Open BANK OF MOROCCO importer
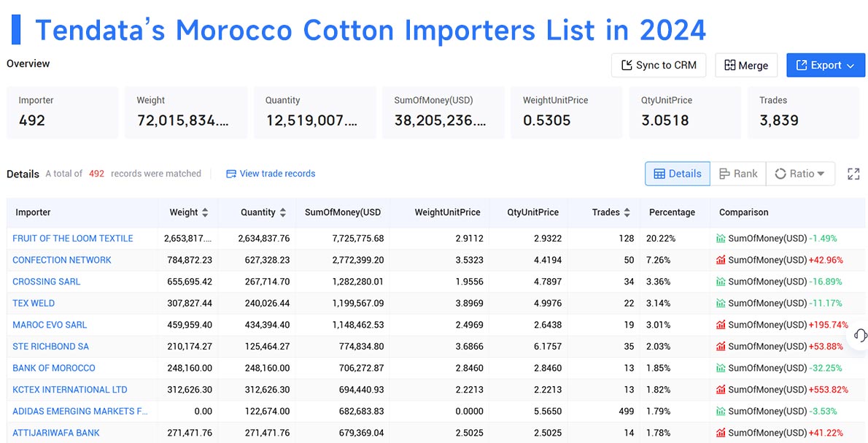 (x=54, y=368)
